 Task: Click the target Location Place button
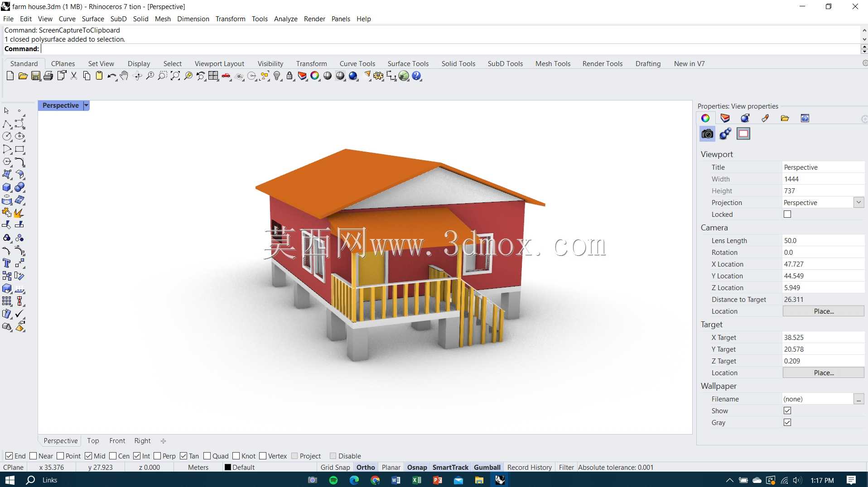pyautogui.click(x=823, y=373)
